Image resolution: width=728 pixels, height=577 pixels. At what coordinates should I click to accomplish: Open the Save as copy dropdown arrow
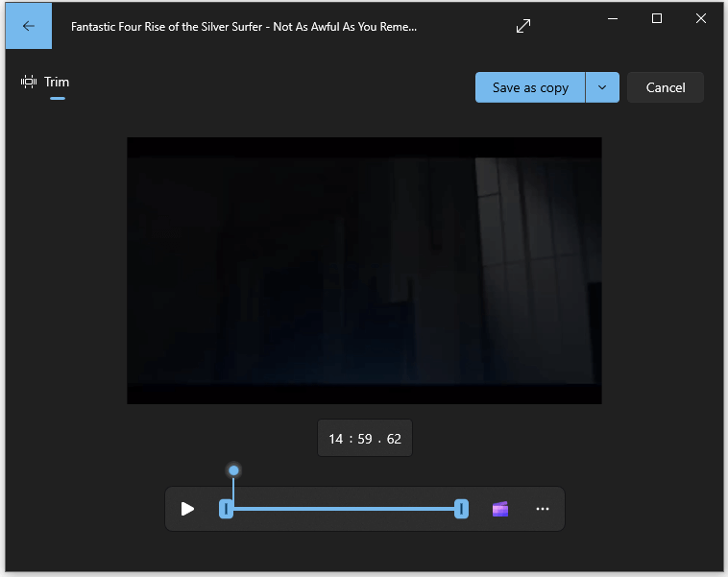pos(602,87)
